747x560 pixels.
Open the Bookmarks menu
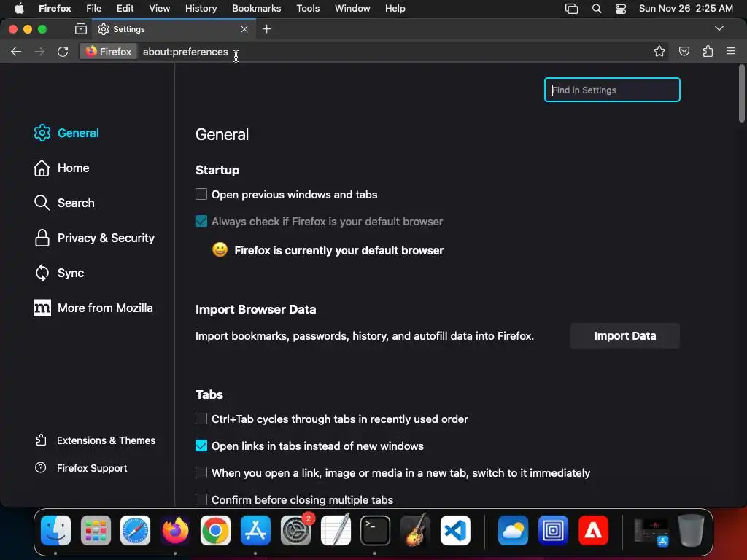[x=256, y=8]
